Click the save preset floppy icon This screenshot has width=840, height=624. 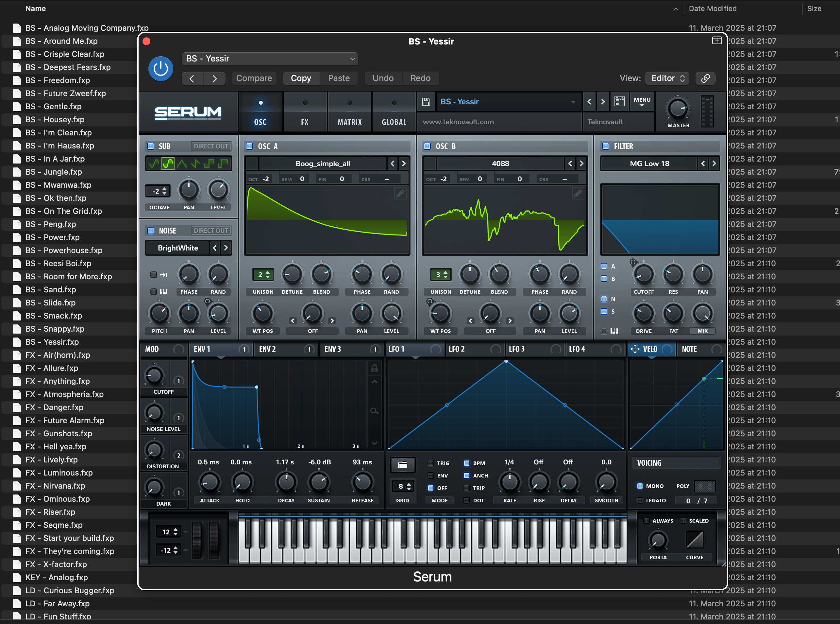(426, 102)
